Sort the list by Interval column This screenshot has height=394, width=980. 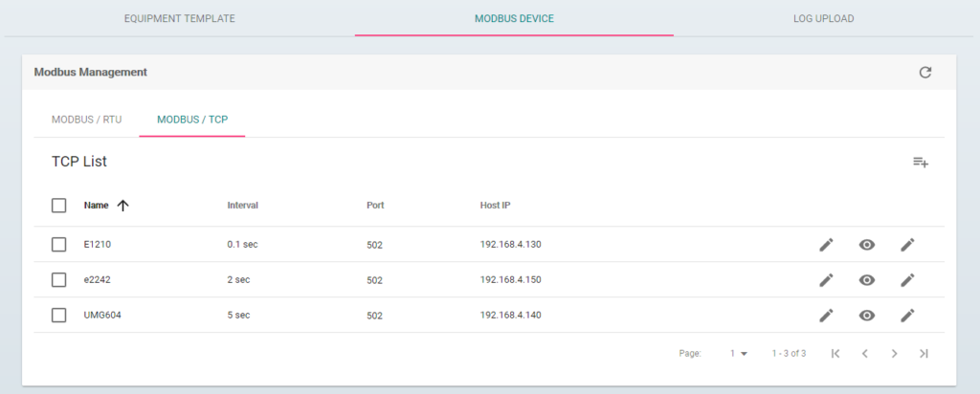pyautogui.click(x=242, y=205)
